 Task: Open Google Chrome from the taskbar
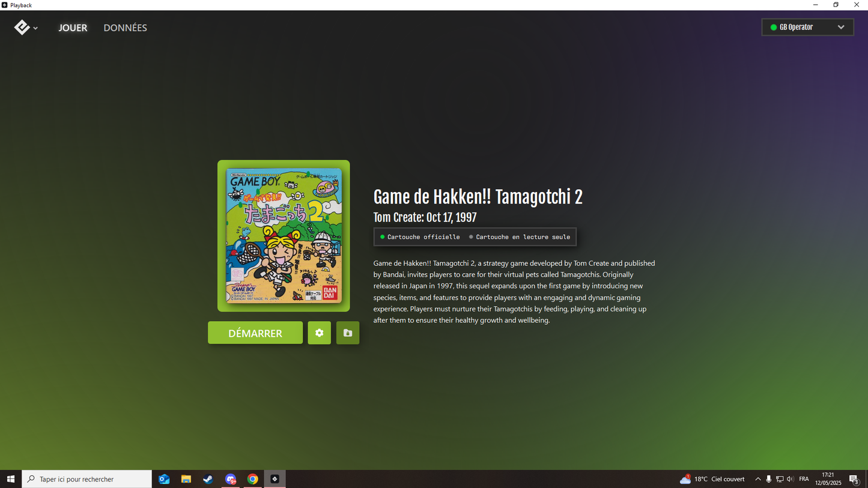click(x=253, y=479)
